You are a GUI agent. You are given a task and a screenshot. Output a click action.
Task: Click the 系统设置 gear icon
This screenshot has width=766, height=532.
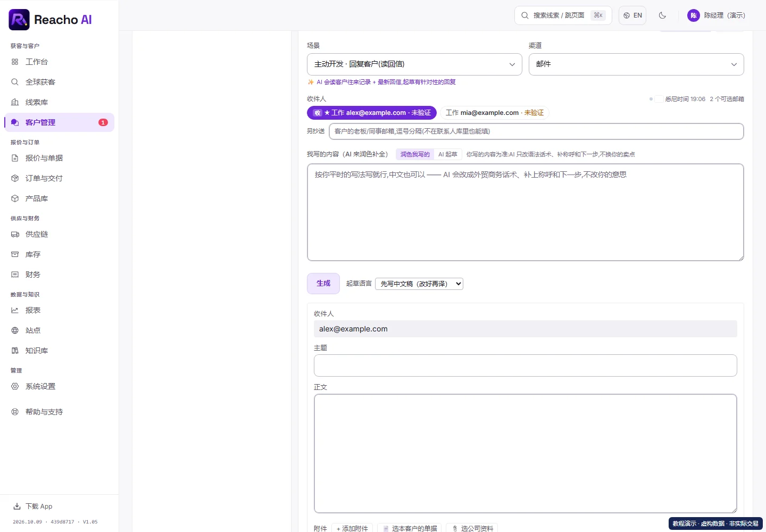(15, 386)
